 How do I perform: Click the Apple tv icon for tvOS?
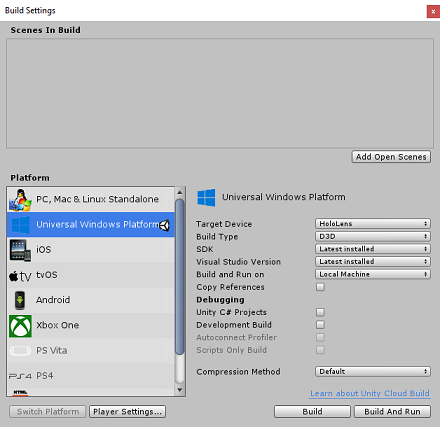coord(20,276)
